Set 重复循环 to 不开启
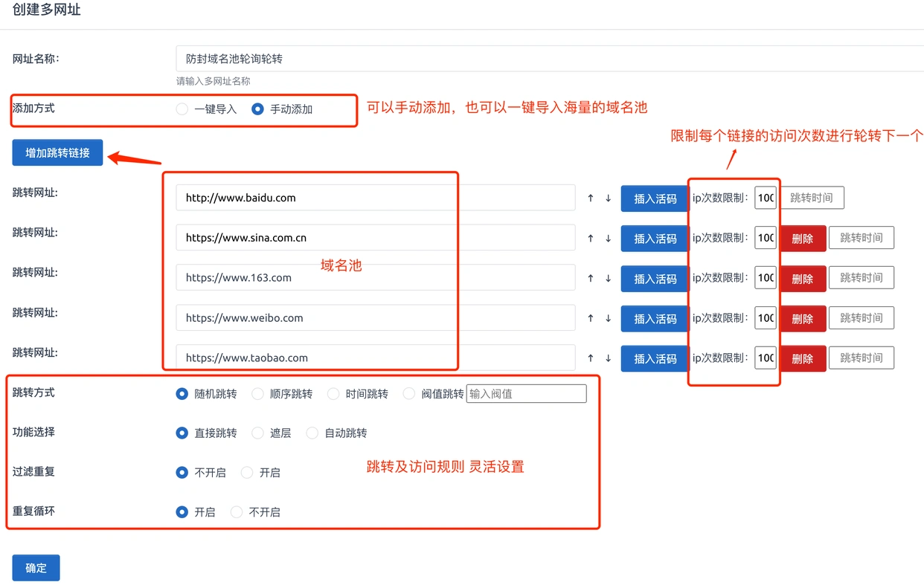Screen dimensions: 924x588 coord(237,512)
